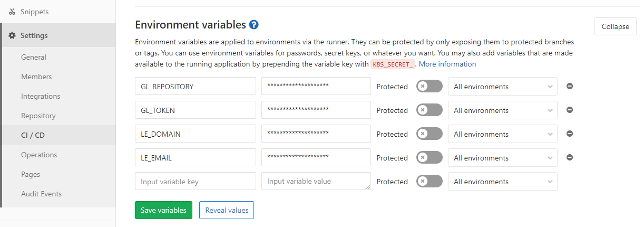Viewport: 644px width, 227px height.
Task: Open environments dropdown for GL_TOKEN
Action: tap(503, 110)
